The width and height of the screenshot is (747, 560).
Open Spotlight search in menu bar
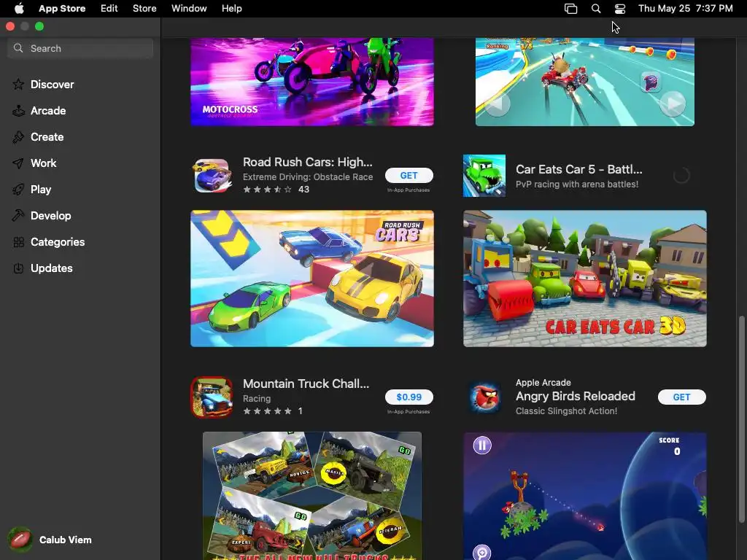click(595, 9)
